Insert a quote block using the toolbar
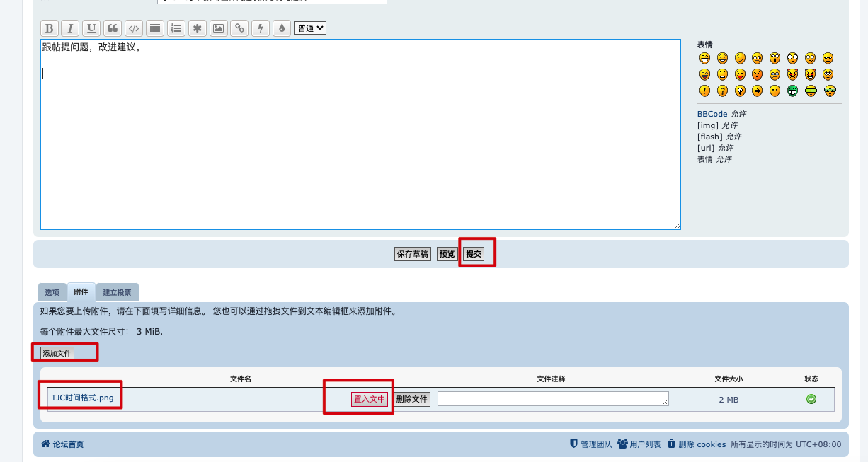The width and height of the screenshot is (868, 462). click(x=113, y=28)
